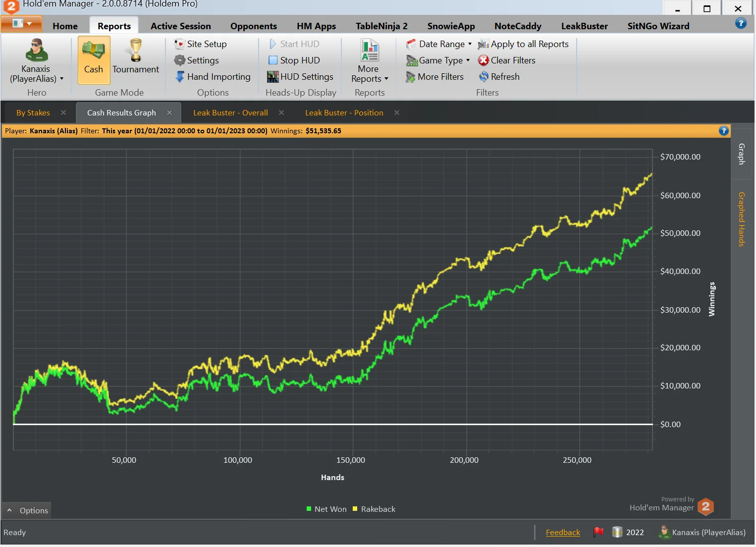Open the Graphed Hands side panel
Screen dimensions: 756x547
742,219
